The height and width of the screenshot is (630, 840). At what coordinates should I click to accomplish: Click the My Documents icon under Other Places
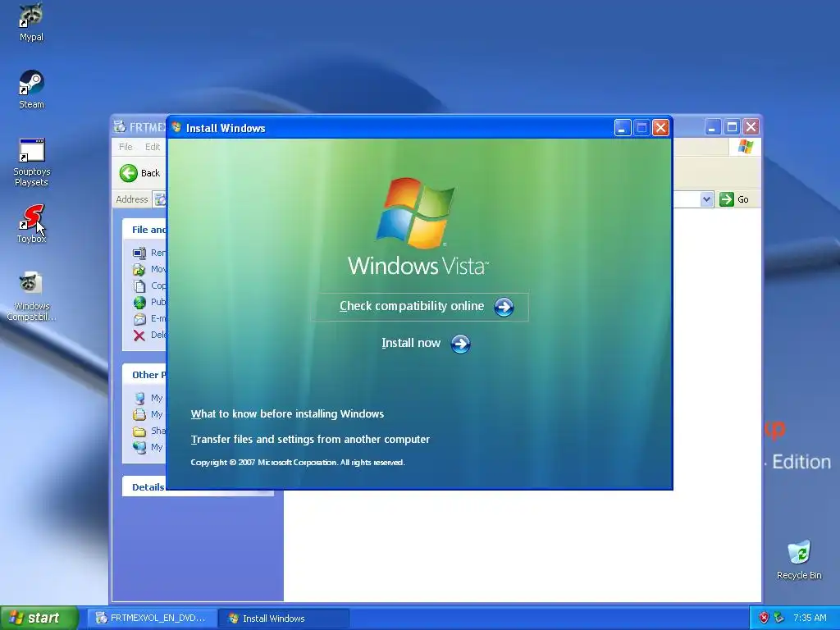[139, 414]
